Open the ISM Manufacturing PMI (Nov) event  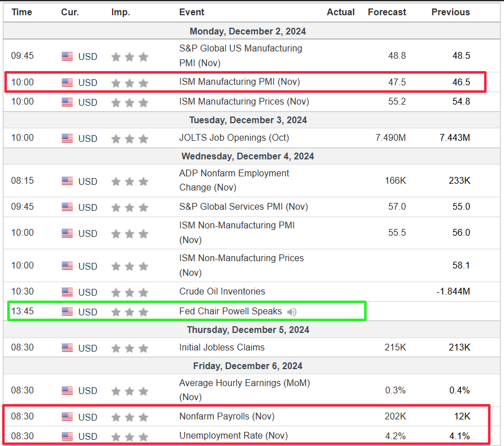(239, 82)
